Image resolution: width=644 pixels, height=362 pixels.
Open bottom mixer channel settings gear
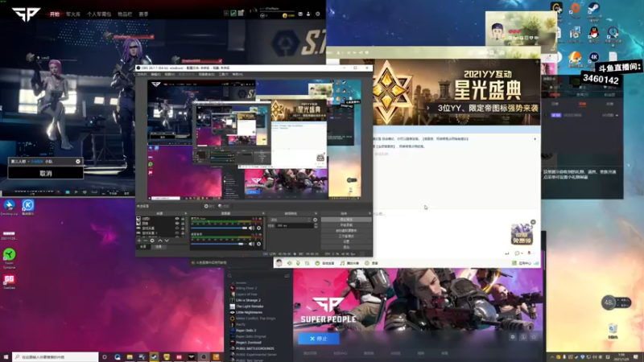click(258, 244)
